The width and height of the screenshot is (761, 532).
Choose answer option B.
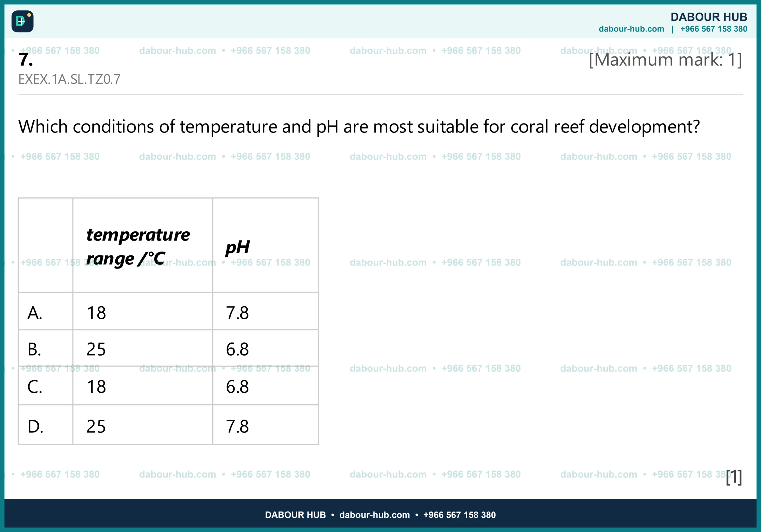34,349
